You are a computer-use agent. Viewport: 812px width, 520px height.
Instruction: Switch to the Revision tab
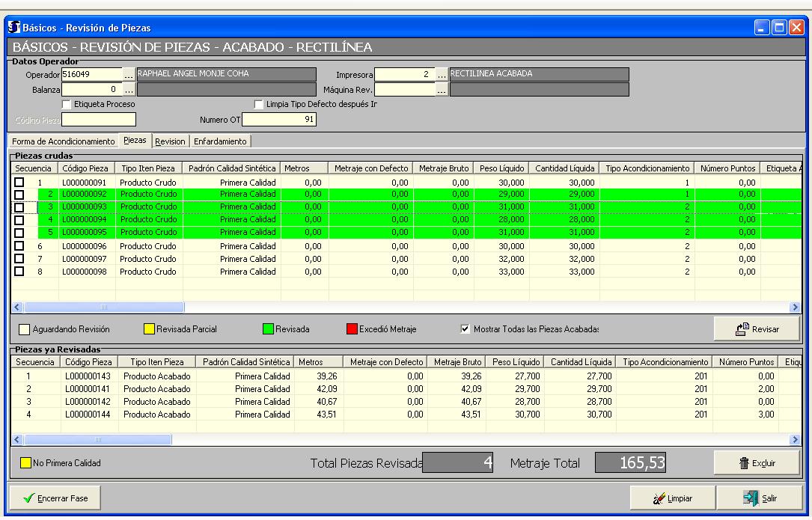(x=170, y=141)
